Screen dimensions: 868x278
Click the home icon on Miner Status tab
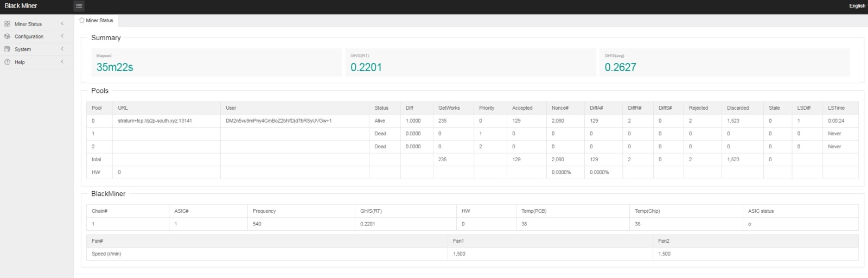click(82, 21)
